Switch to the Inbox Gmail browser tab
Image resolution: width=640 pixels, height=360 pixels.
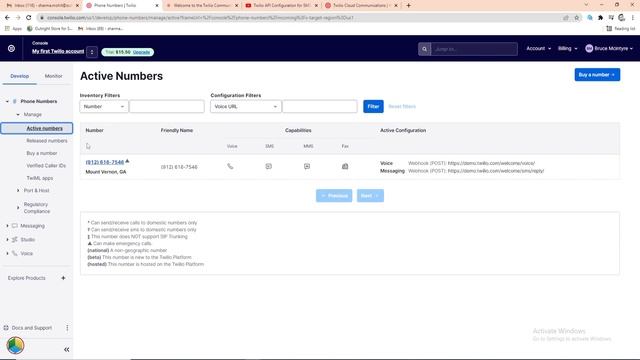(42, 6)
